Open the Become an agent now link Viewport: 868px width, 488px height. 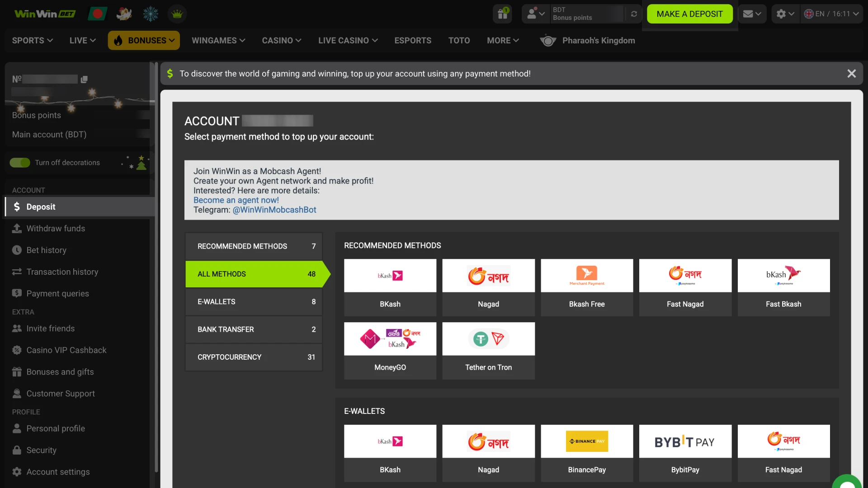[x=236, y=200]
